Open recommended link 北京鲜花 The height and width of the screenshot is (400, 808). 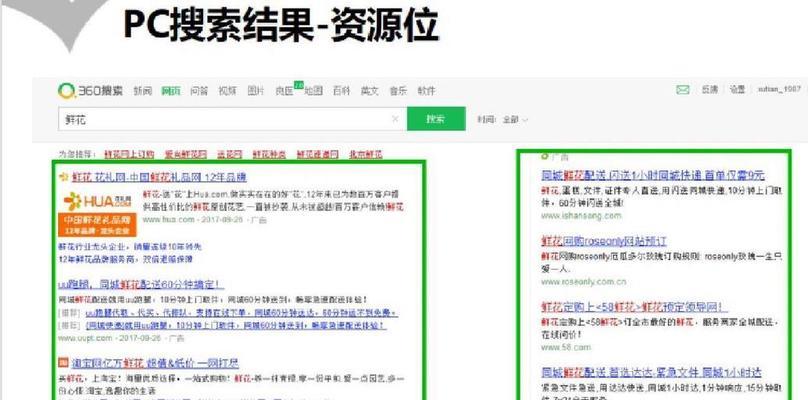(x=366, y=154)
